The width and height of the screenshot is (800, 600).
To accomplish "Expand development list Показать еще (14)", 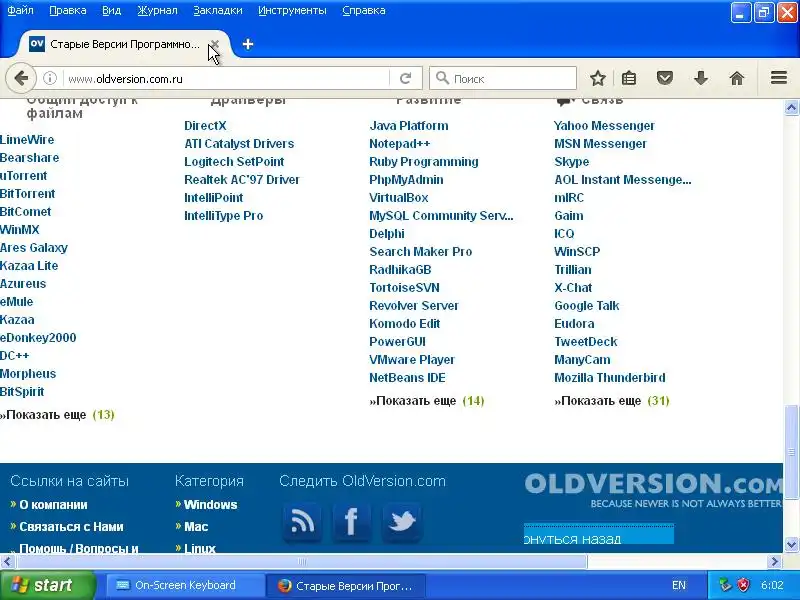I will click(427, 401).
